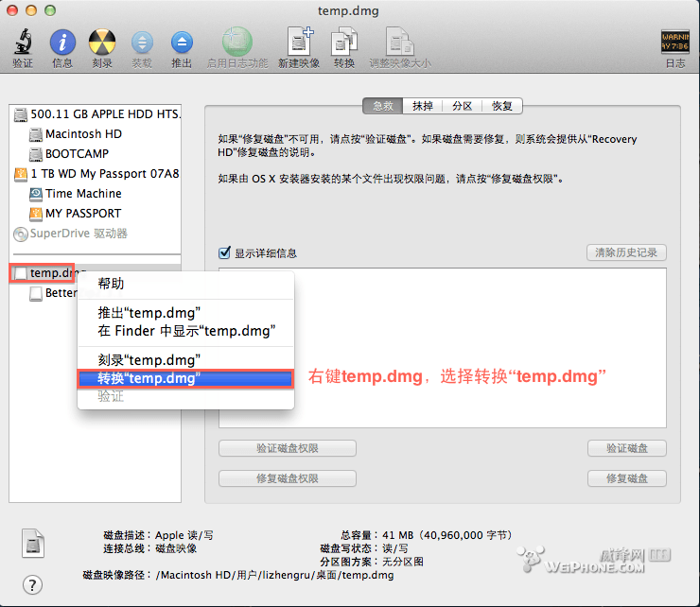
Task: Click the 验证磁盘权限 button
Action: point(287,448)
